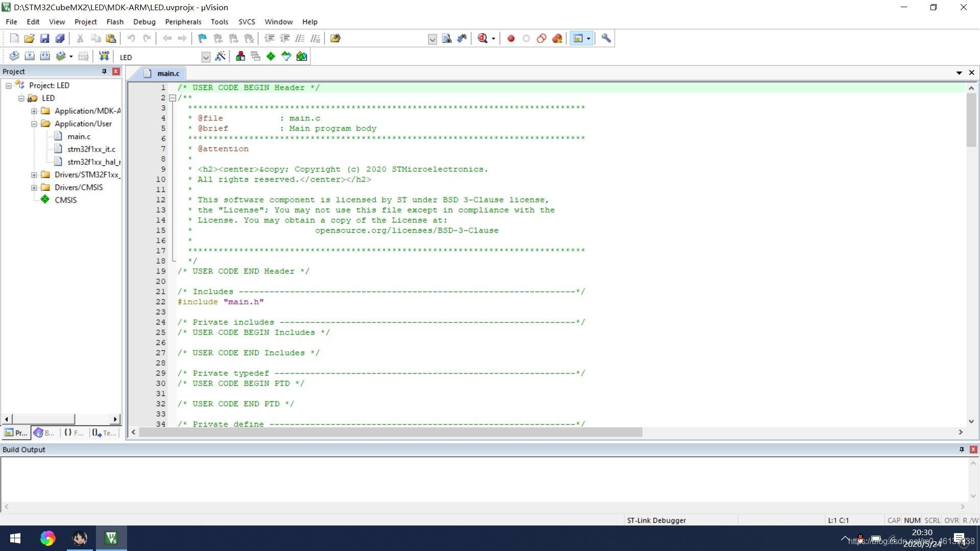Toggle the Project panel pin

pyautogui.click(x=104, y=71)
